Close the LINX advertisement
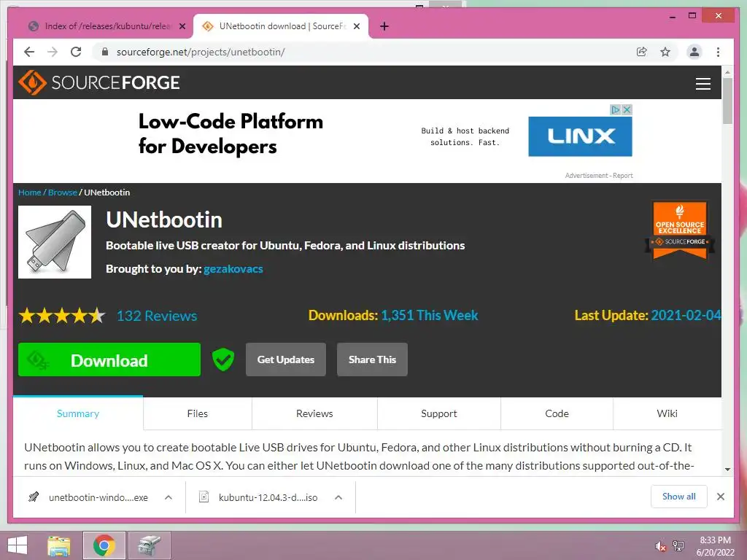 click(627, 109)
